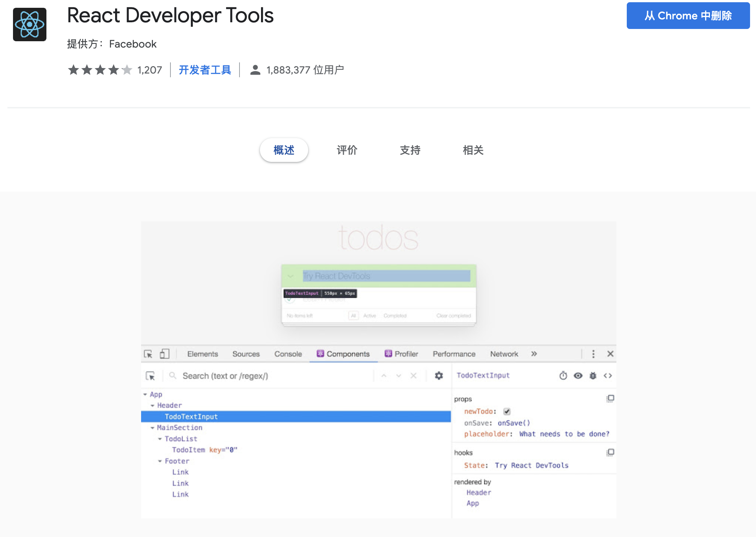
Task: Click the DevTools inspect element arrow icon
Action: [x=148, y=354]
